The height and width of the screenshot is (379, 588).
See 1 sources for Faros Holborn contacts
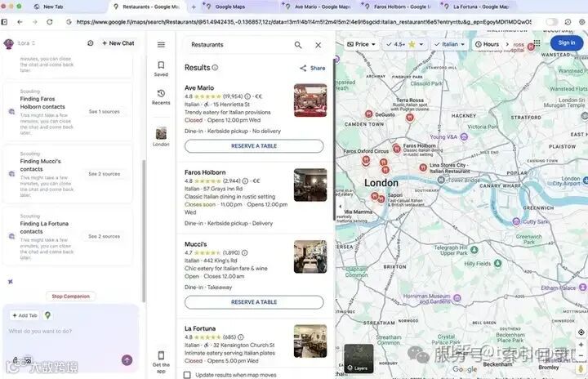pos(105,111)
